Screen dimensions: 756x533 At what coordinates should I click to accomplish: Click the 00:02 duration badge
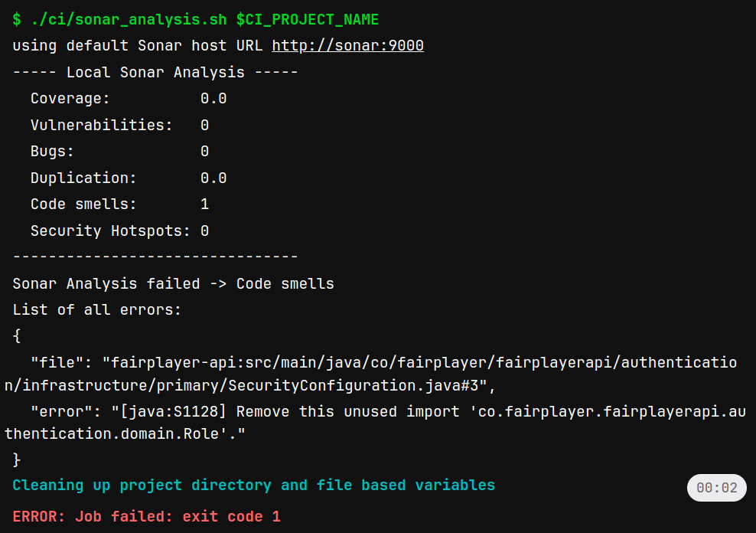click(x=716, y=488)
